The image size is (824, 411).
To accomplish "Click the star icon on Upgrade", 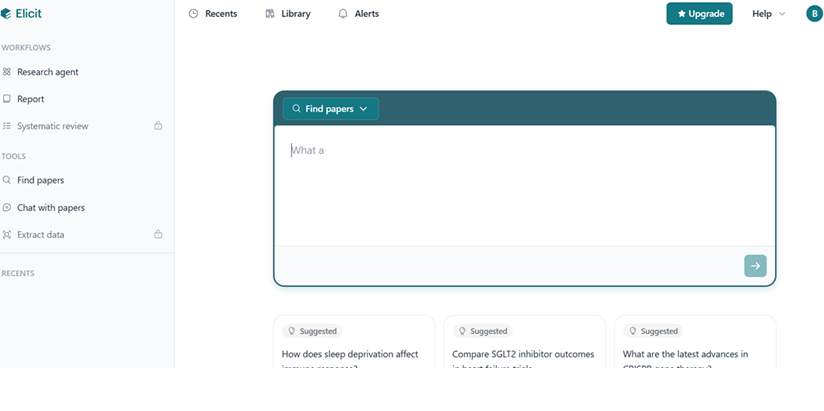I will [x=682, y=14].
